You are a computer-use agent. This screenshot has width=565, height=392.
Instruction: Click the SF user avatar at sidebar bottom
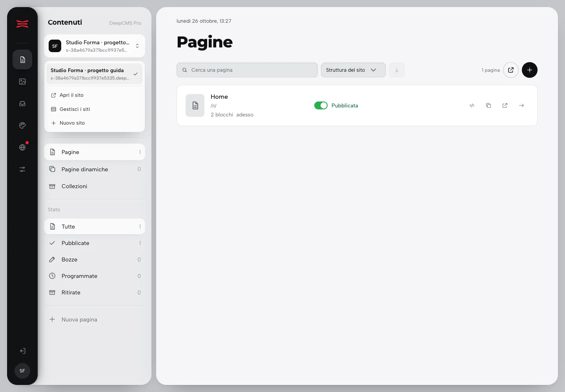[22, 371]
